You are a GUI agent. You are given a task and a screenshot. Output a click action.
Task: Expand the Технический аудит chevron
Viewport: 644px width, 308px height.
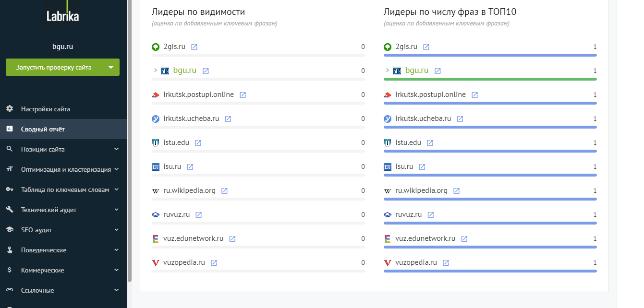click(x=116, y=210)
